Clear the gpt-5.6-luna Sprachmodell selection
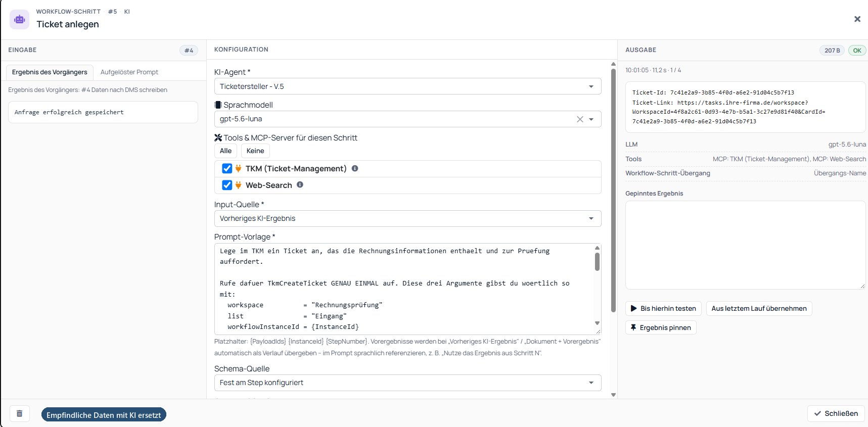The height and width of the screenshot is (427, 868). (580, 119)
